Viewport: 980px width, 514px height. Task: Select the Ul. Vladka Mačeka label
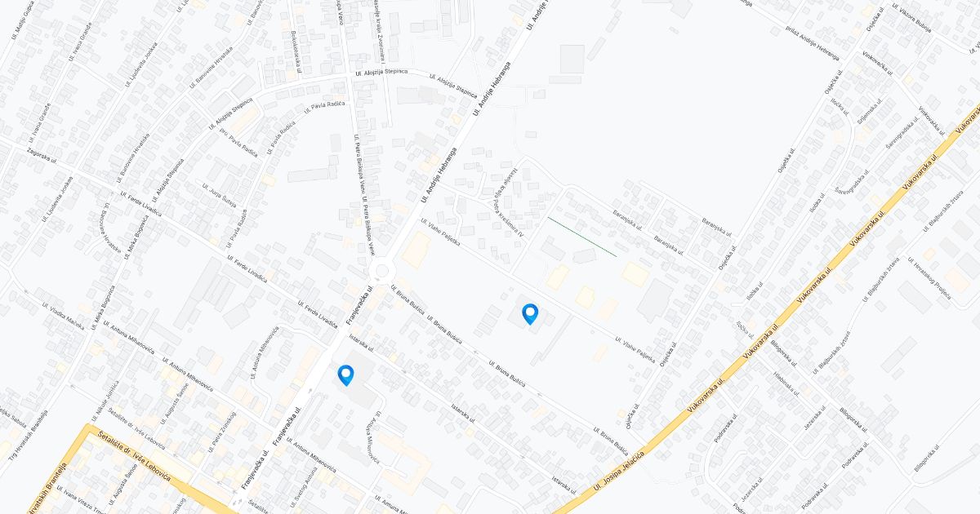coord(65,309)
